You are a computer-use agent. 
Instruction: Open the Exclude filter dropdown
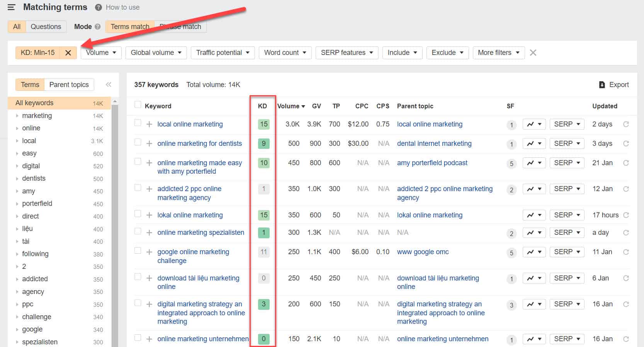click(447, 53)
